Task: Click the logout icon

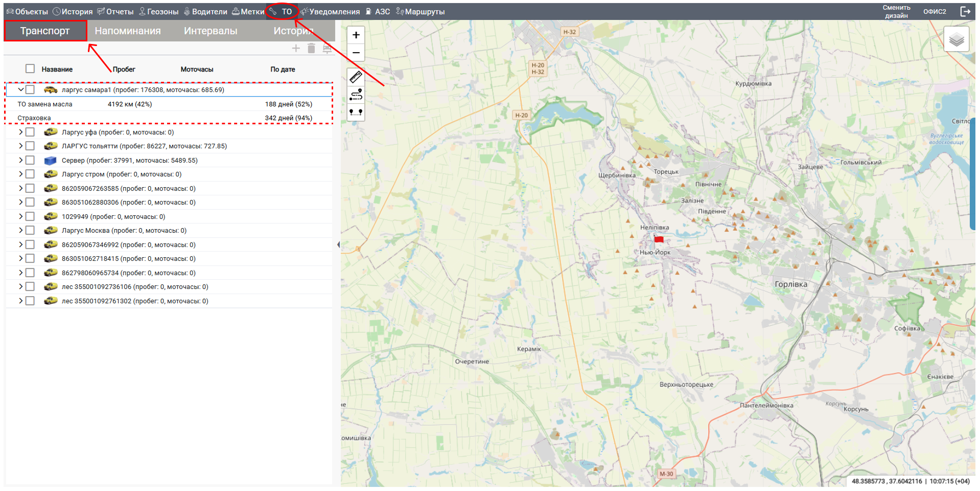Action: point(965,11)
